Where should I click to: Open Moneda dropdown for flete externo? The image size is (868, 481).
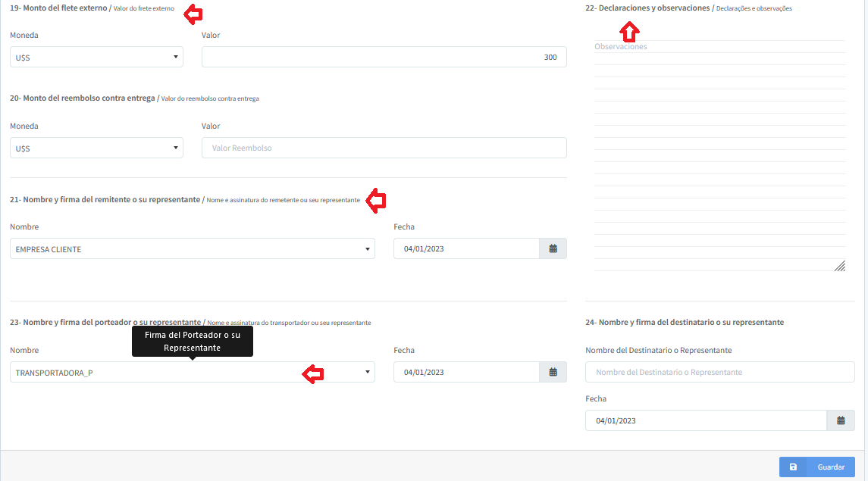pyautogui.click(x=96, y=57)
